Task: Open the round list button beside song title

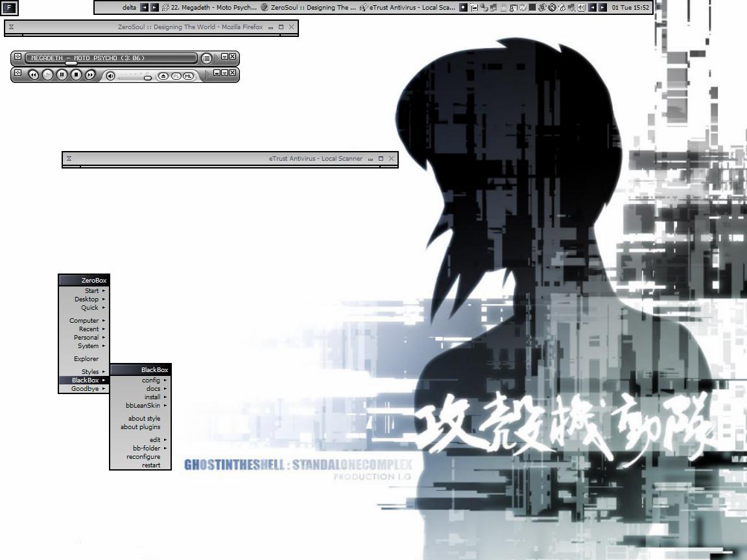Action: tap(206, 58)
